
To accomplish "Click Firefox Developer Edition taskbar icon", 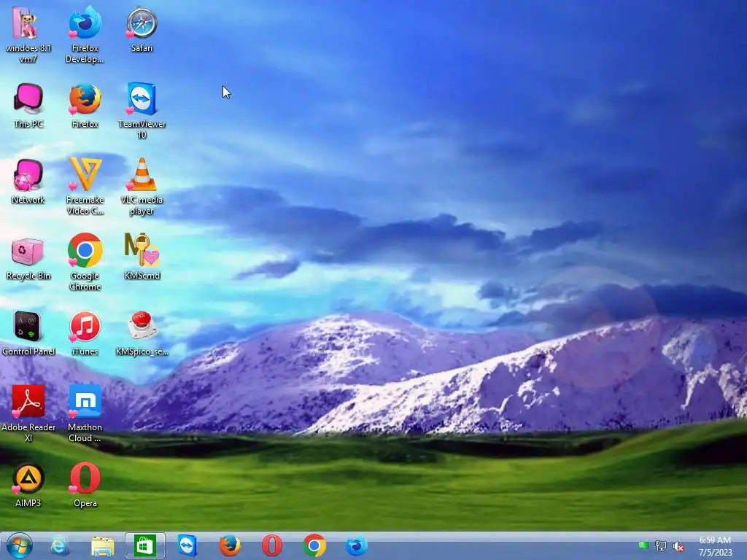I will coord(357,545).
